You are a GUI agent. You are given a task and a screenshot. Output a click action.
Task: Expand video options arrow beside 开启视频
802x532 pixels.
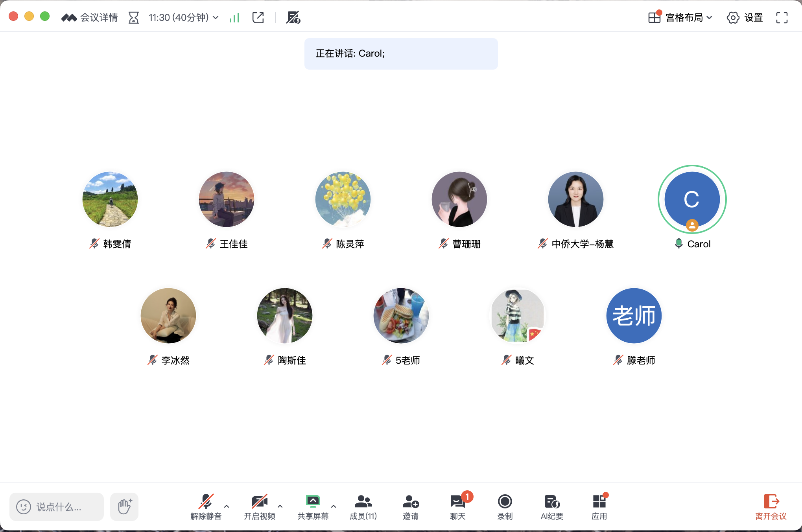[x=280, y=506]
